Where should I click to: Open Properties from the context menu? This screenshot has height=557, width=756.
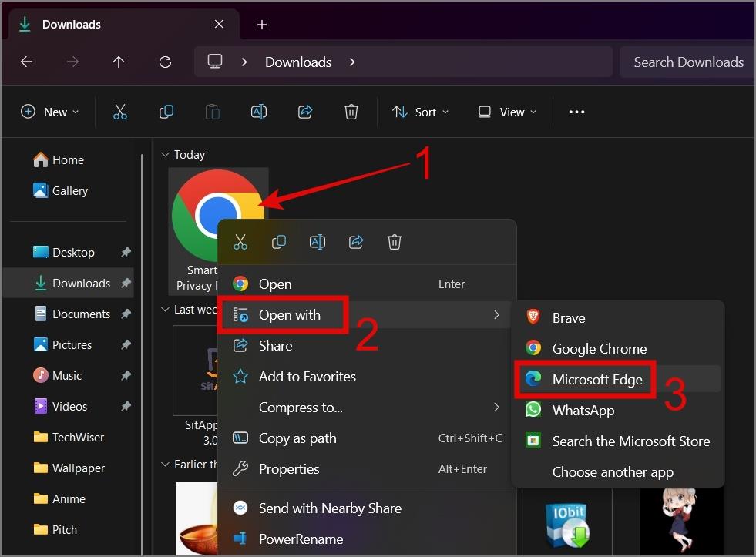coord(367,469)
